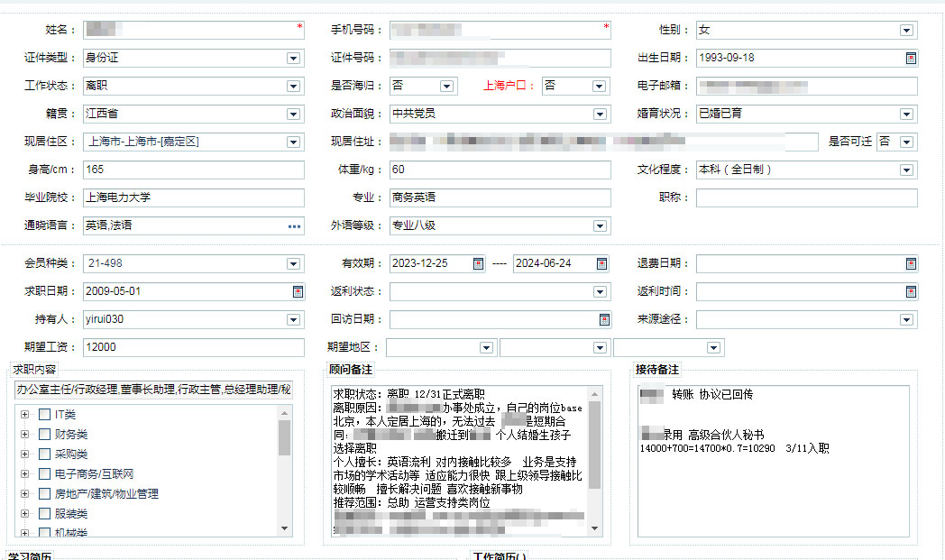Expand the 采购类 tree node
945x560 pixels.
24,454
